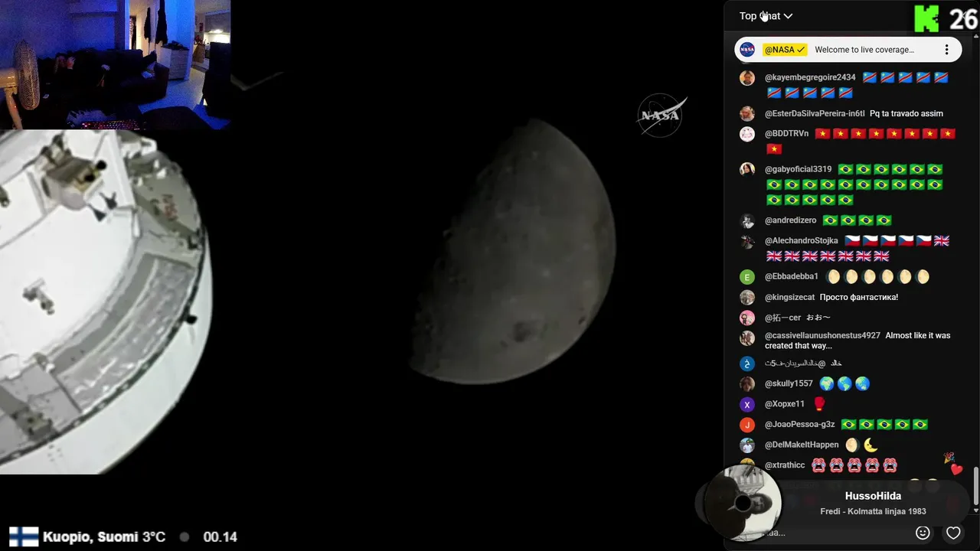Click the message "Almost like it was created that way..."
This screenshot has height=551, width=980.
click(857, 341)
